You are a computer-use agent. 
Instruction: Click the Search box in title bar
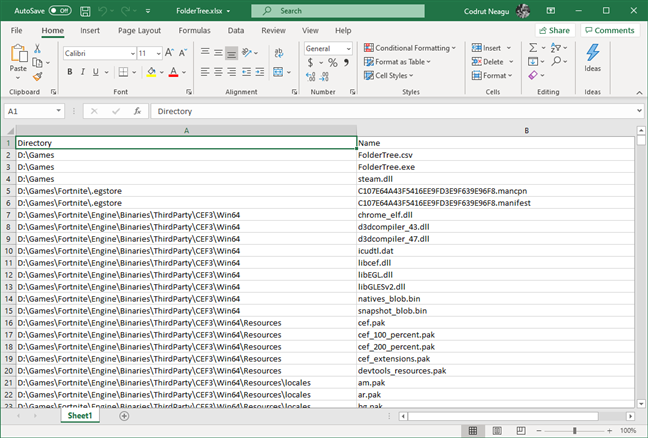click(x=338, y=11)
